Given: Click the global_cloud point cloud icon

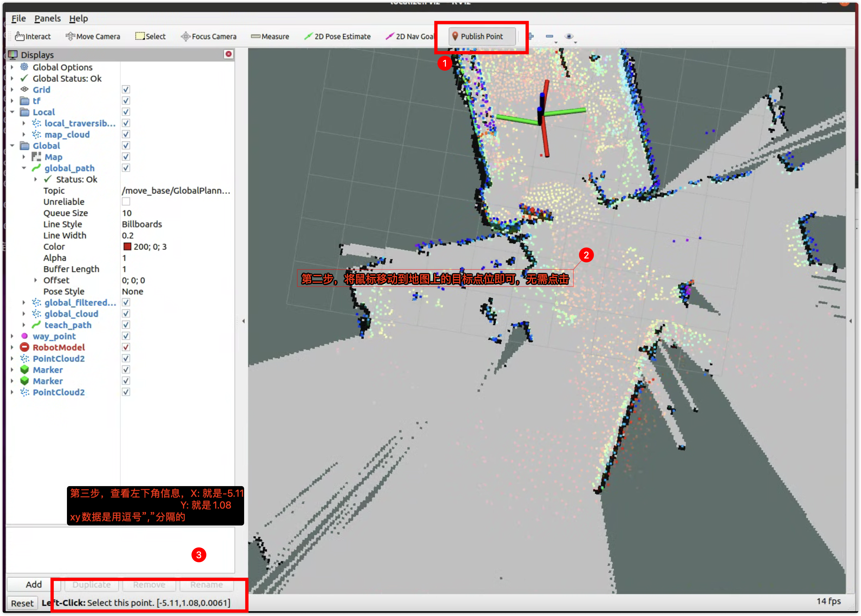Looking at the screenshot, I should point(36,314).
